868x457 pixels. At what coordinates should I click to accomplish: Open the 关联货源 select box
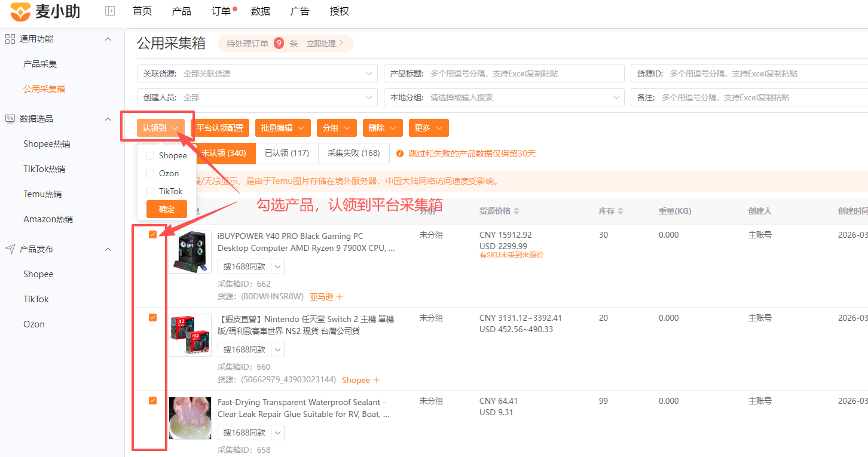[x=257, y=73]
